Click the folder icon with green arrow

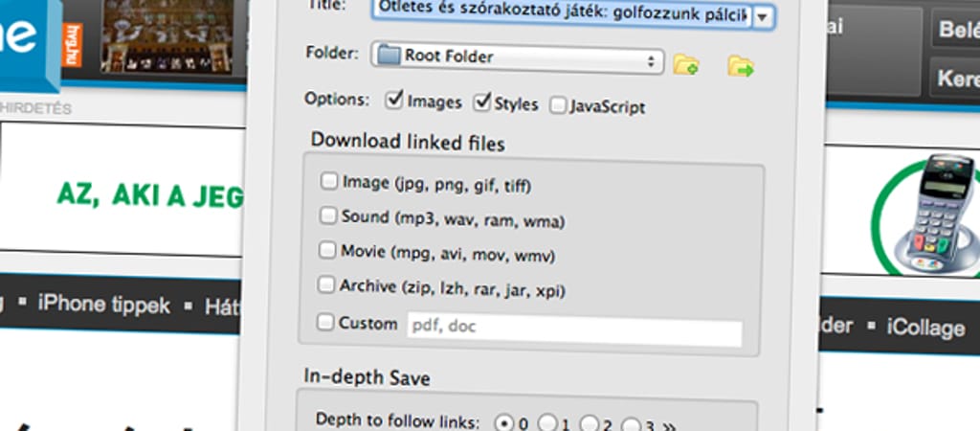tap(740, 65)
